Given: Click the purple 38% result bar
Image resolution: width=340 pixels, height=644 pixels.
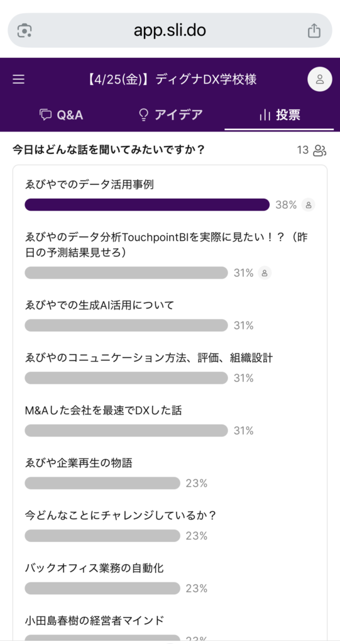Looking at the screenshot, I should tap(147, 204).
